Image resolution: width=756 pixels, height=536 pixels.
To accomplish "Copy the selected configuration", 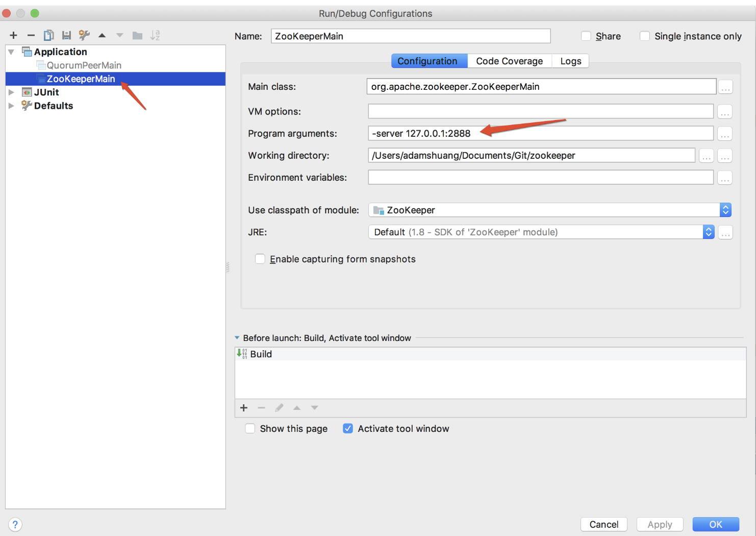I will pos(48,35).
